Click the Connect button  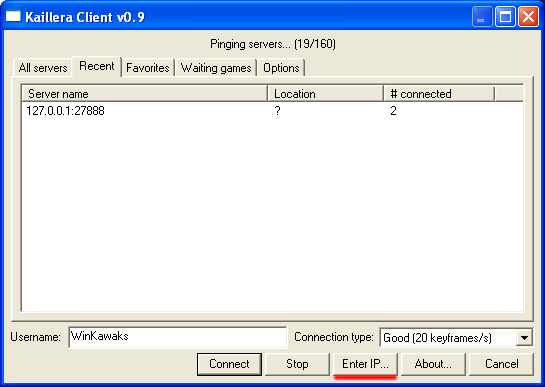click(229, 364)
